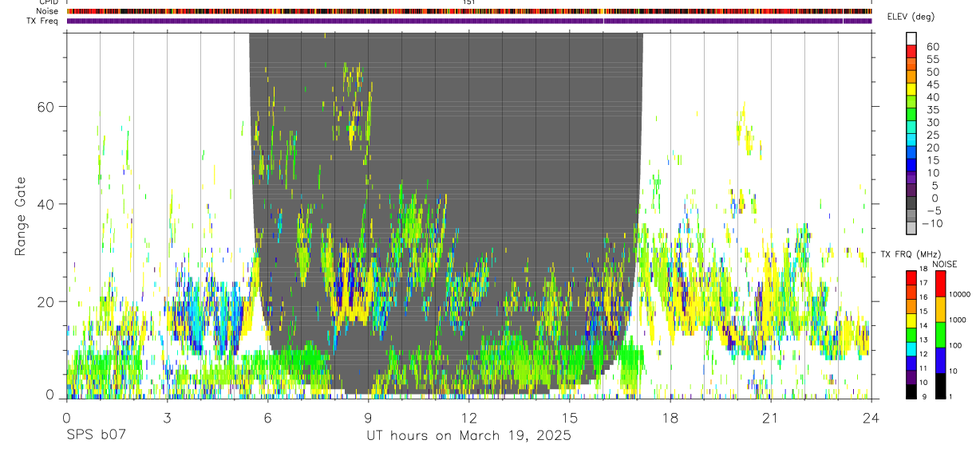Image resolution: width=980 pixels, height=452 pixels.
Task: Click the white top elevation legend box
Action: 912,38
